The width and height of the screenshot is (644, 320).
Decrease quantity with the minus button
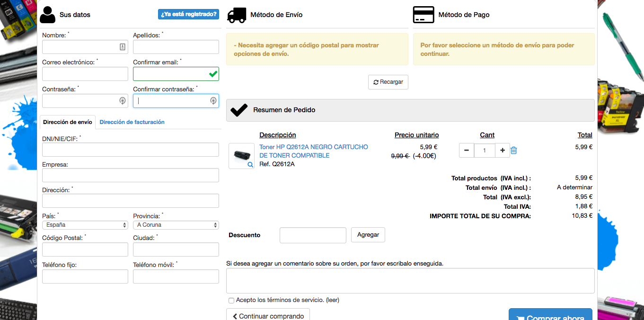click(466, 151)
